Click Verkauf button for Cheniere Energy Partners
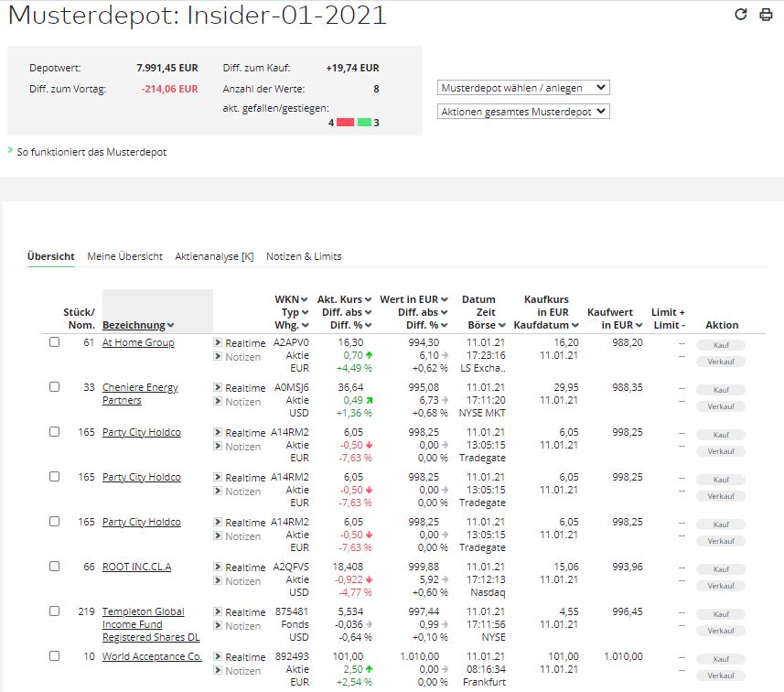Screen dimensions: 784x692 pos(721,406)
